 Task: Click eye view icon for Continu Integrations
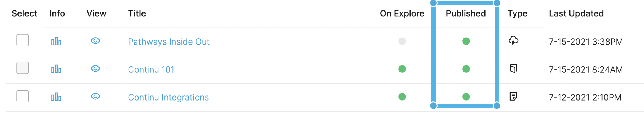tap(95, 97)
